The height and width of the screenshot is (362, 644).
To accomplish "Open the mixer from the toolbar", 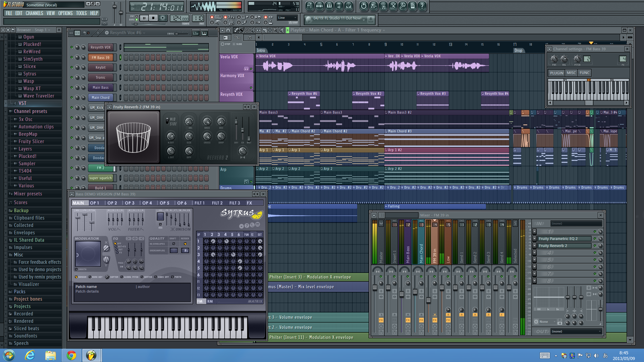I will point(348,6).
